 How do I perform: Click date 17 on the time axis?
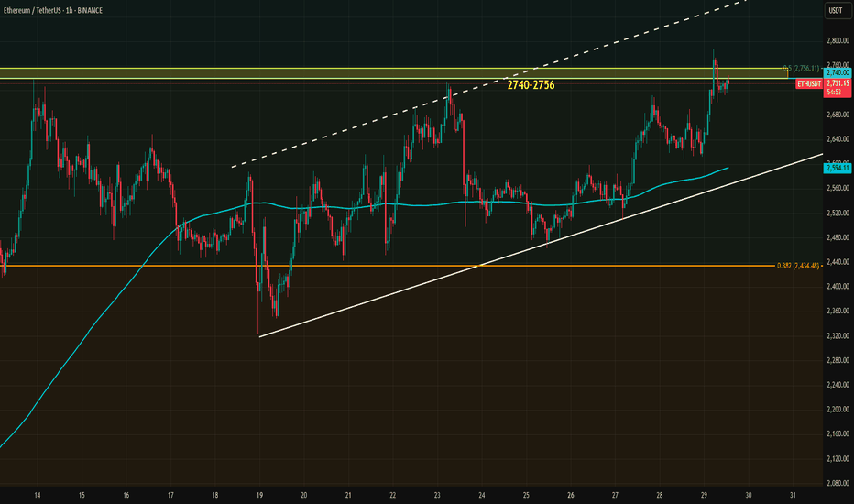(170, 495)
